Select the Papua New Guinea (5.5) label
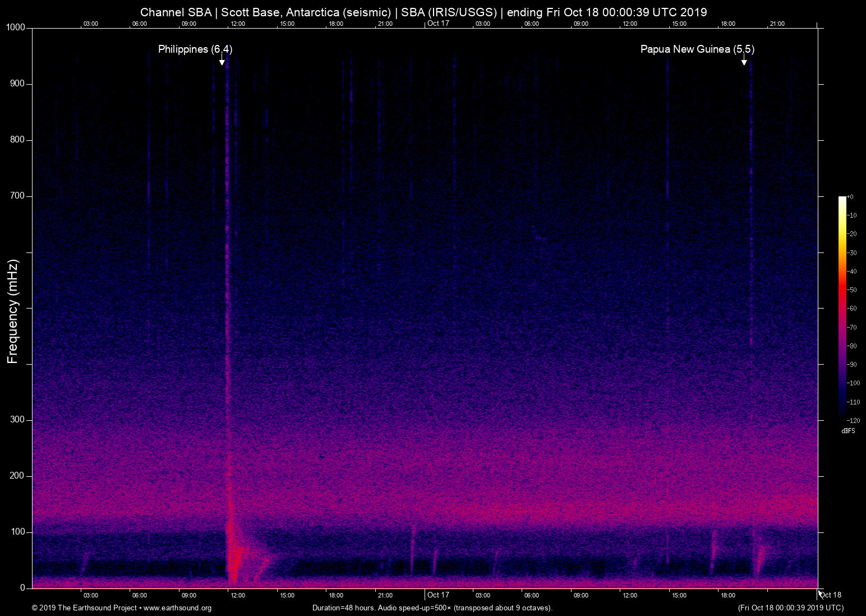This screenshot has height=616, width=866. (x=697, y=49)
